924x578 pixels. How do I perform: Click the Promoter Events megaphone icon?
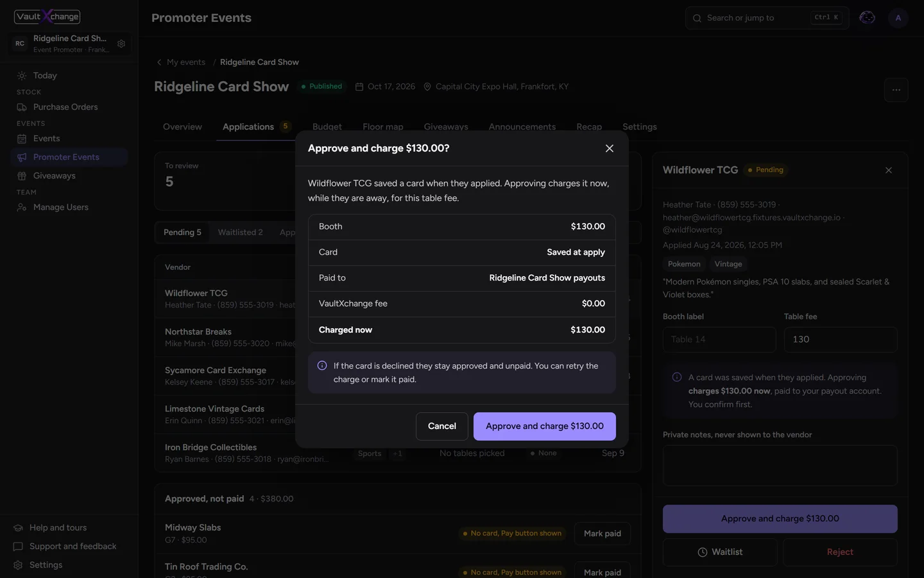(x=22, y=157)
